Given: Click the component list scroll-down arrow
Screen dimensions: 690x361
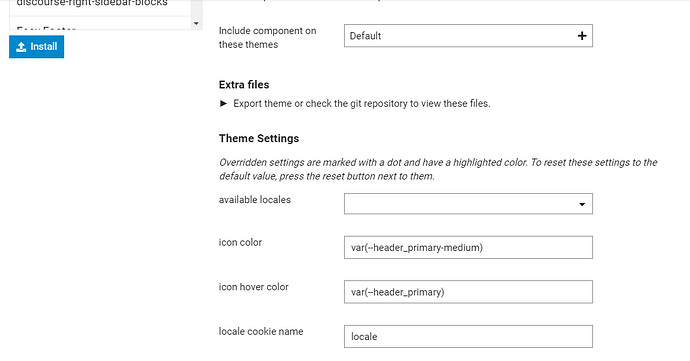Looking at the screenshot, I should (196, 23).
